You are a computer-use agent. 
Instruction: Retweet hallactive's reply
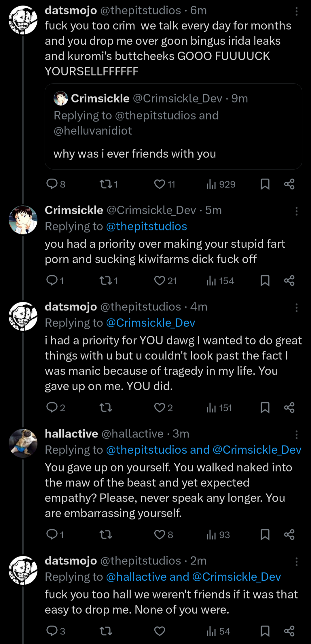(x=106, y=535)
